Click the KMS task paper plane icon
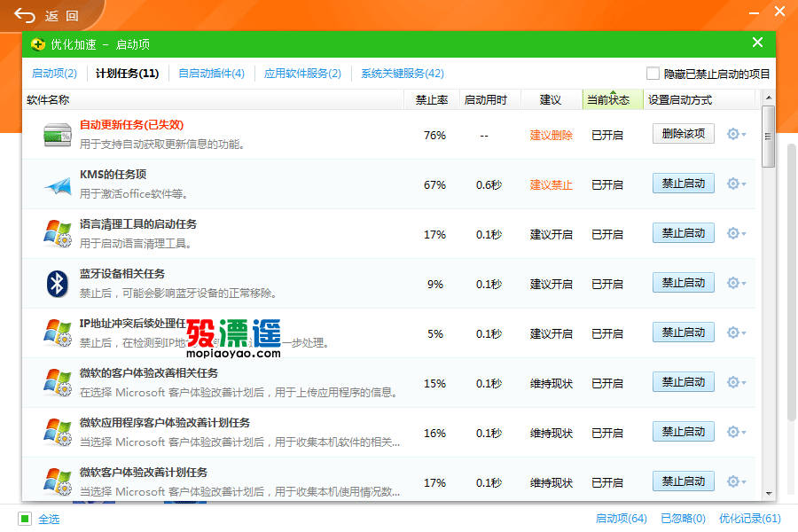 coord(58,185)
